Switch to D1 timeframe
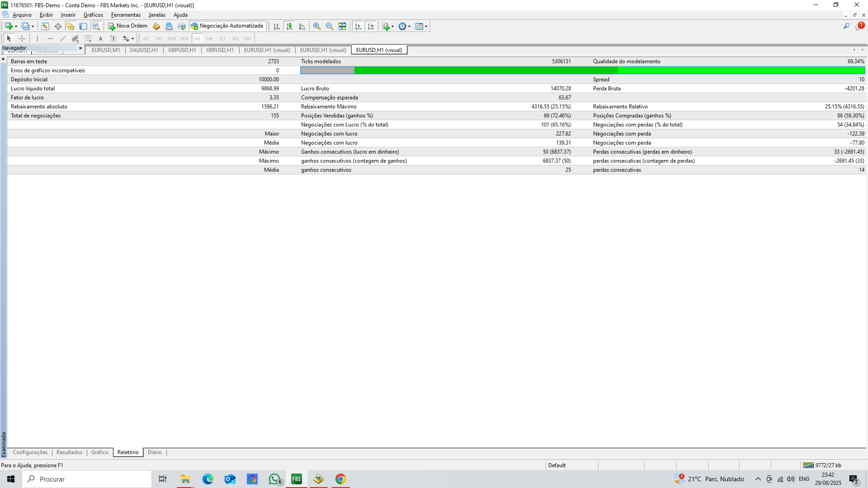 click(x=222, y=38)
